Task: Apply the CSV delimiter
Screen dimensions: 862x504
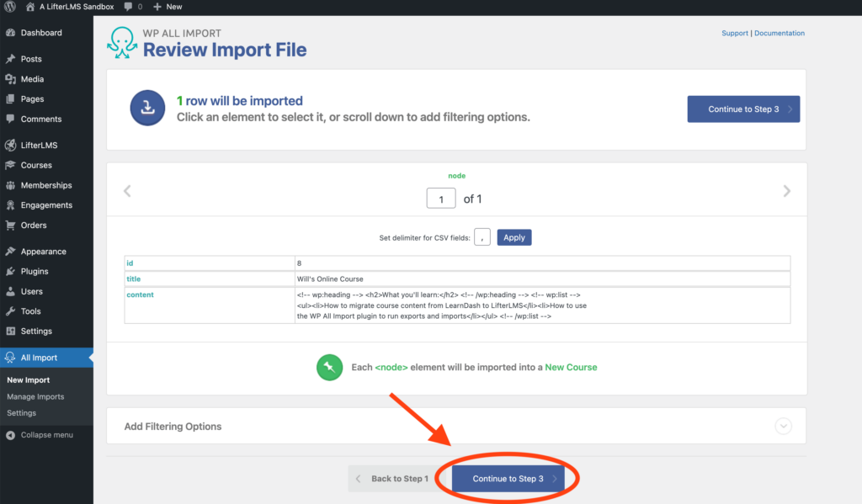Action: click(514, 237)
